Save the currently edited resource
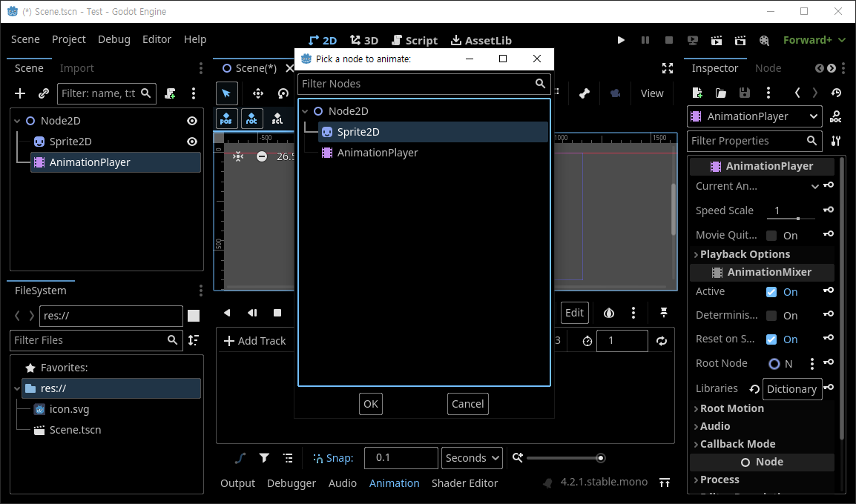The image size is (856, 504). coord(745,93)
